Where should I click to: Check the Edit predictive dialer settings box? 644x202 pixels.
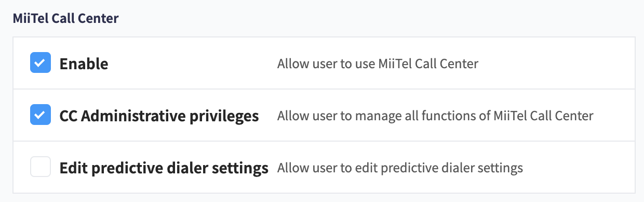(x=41, y=167)
